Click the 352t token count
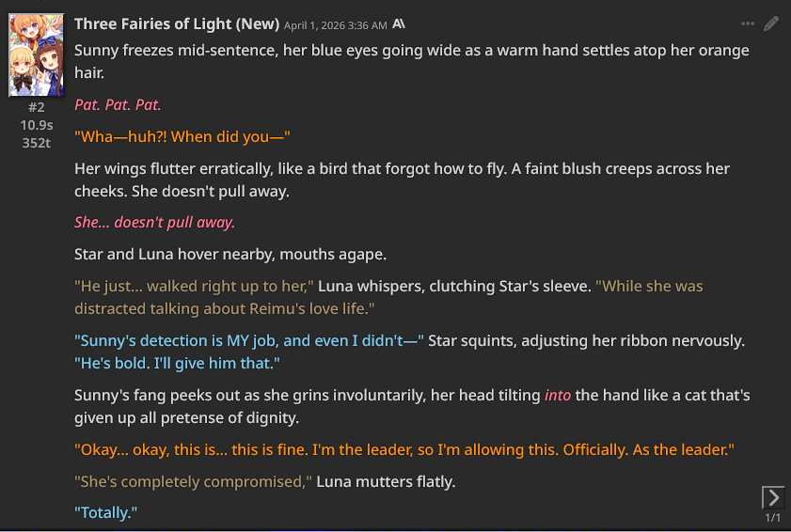 (36, 143)
